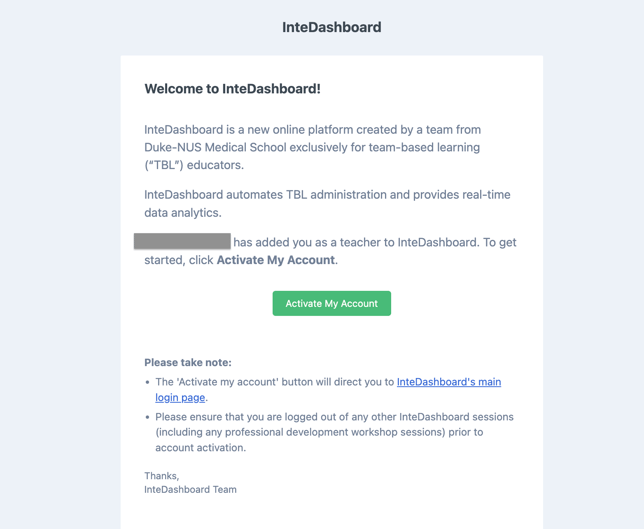Select the redacted gray sender name block
Viewport: 644px width, 529px height.
coord(183,242)
